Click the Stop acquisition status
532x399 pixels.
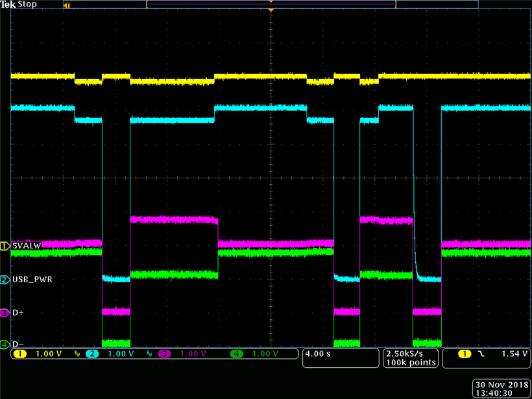(x=27, y=5)
